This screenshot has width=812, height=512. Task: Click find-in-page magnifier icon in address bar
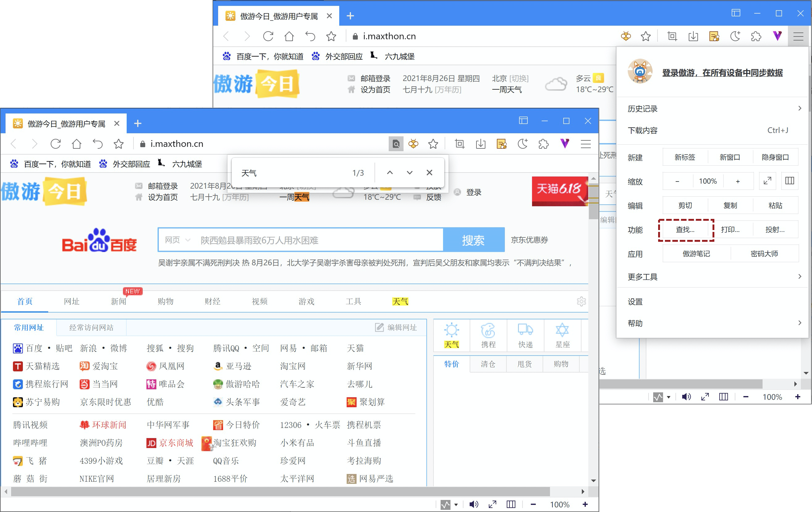pos(396,144)
